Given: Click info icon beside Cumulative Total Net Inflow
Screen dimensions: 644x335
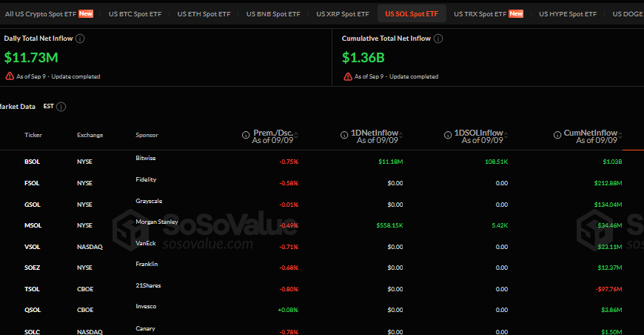Looking at the screenshot, I should 438,39.
